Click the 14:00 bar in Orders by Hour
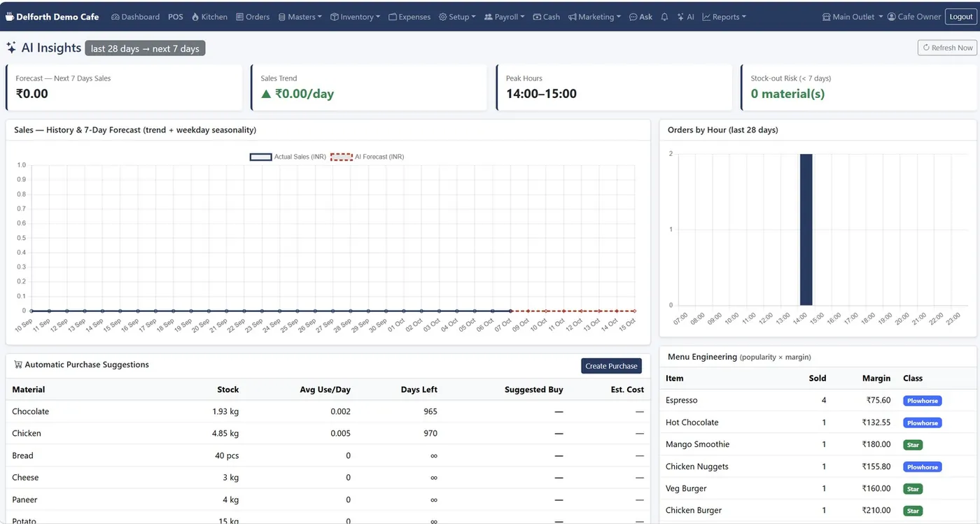Image resolution: width=980 pixels, height=524 pixels. coord(806,229)
